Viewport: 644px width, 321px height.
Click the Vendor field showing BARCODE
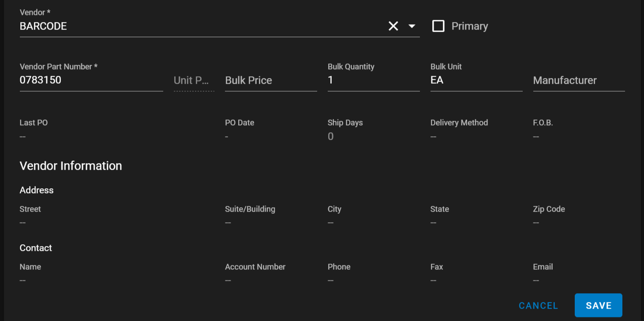click(198, 26)
